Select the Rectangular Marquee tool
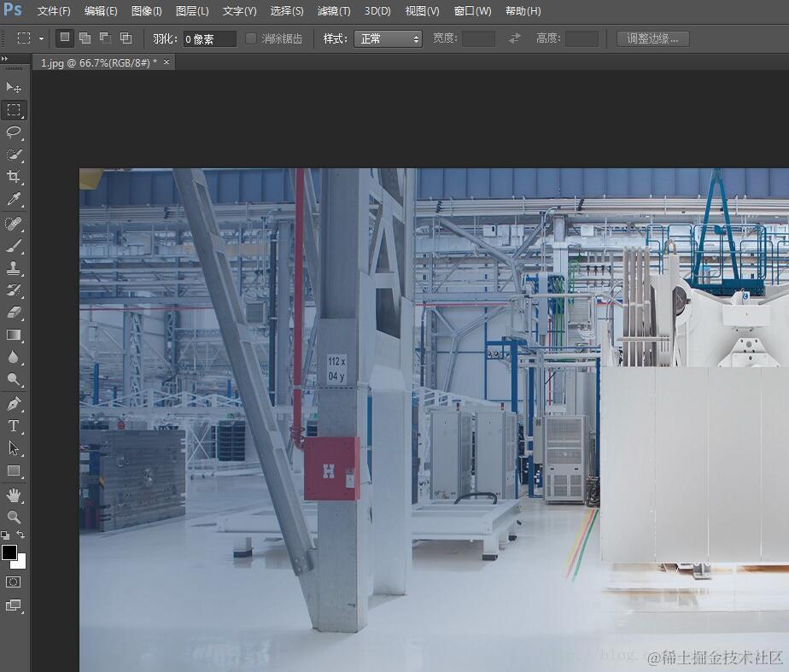This screenshot has width=789, height=672. coord(14,109)
